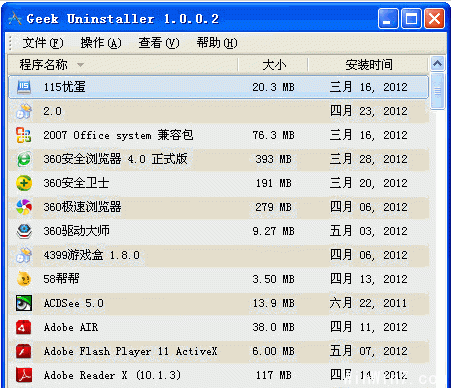The height and width of the screenshot is (388, 451).
Task: Click the 9.27 MB size value
Action: tap(273, 231)
